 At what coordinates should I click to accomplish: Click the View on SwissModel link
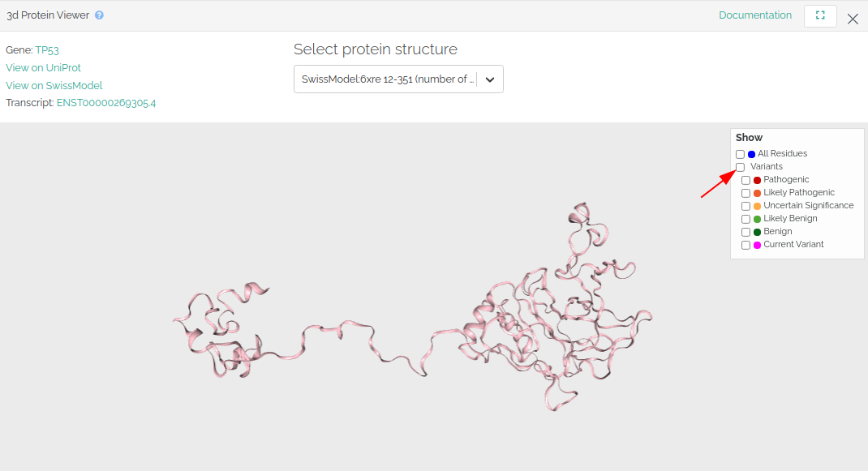54,86
